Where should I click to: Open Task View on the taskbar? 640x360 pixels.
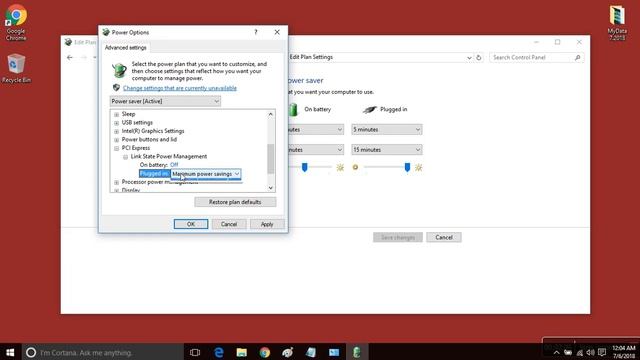tap(195, 352)
